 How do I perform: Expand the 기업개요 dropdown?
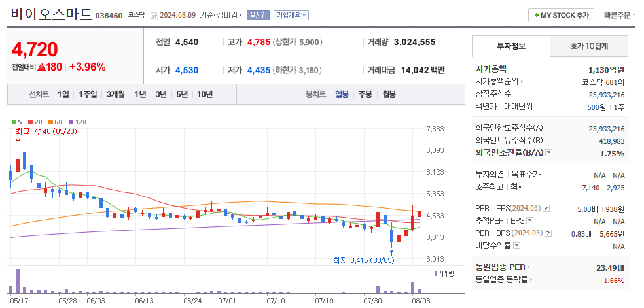pos(291,15)
